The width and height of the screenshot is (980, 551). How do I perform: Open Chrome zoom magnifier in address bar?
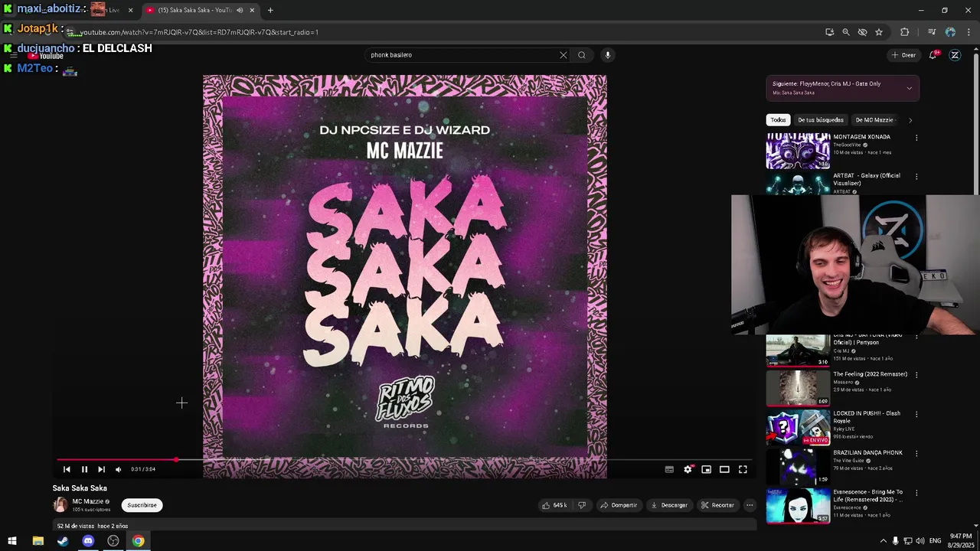[x=846, y=32]
